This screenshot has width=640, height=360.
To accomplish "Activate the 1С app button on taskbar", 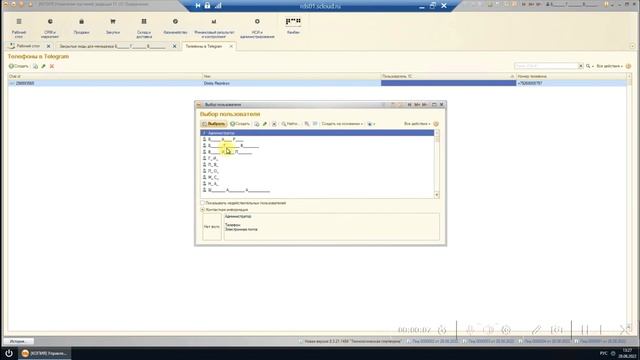I will coord(44,353).
